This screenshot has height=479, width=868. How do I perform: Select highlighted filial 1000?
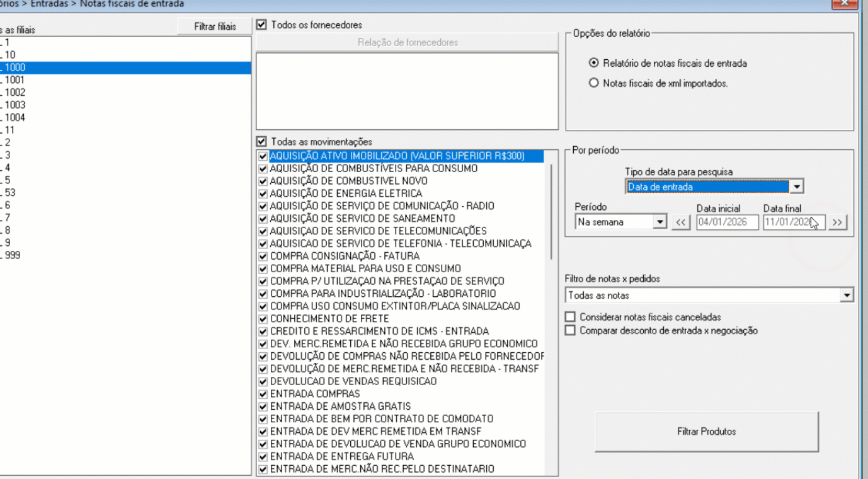tap(125, 67)
